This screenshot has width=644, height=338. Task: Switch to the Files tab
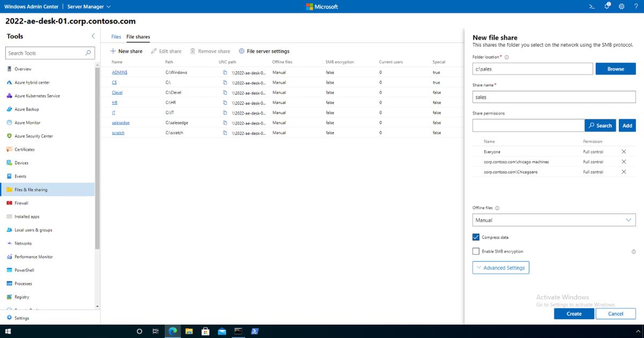116,37
